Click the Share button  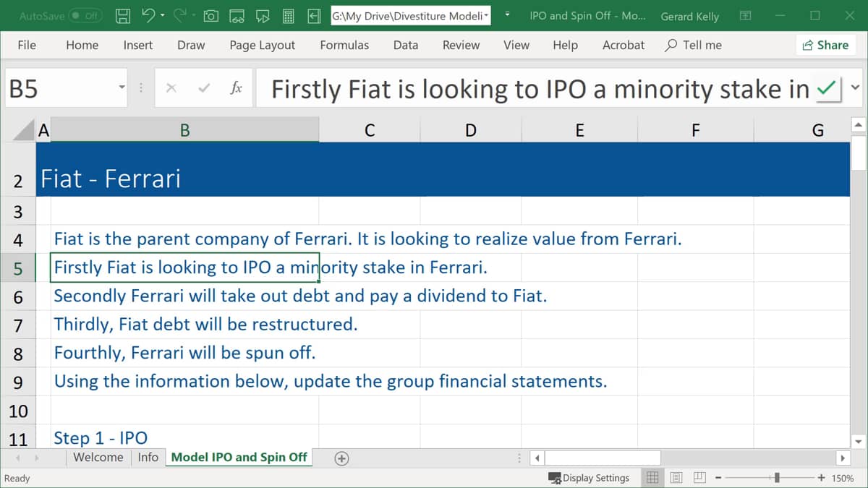pyautogui.click(x=825, y=45)
